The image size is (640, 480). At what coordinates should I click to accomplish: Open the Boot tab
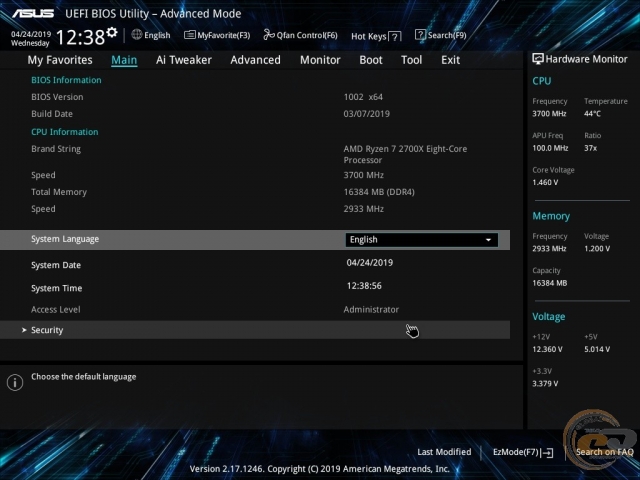point(371,60)
